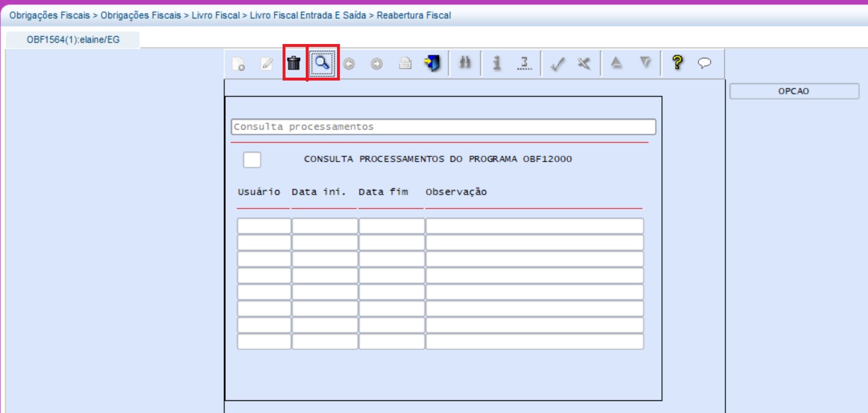Click the X cancel icon
The image size is (868, 413).
pyautogui.click(x=584, y=64)
